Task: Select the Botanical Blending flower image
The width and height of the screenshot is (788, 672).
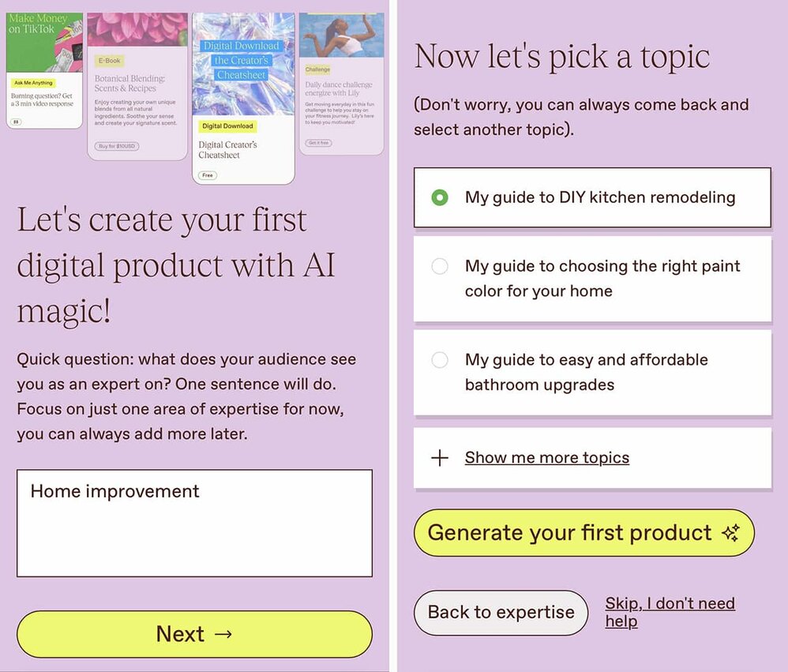Action: point(137,30)
